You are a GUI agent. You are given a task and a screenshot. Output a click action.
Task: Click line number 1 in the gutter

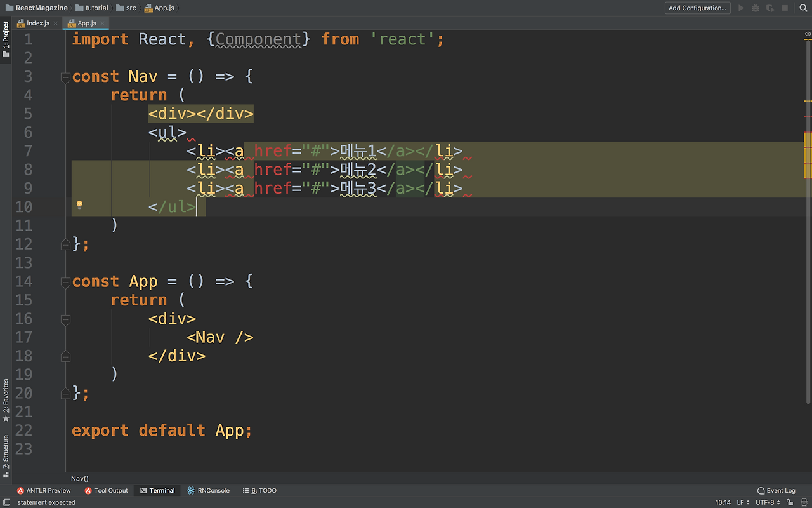coord(28,39)
